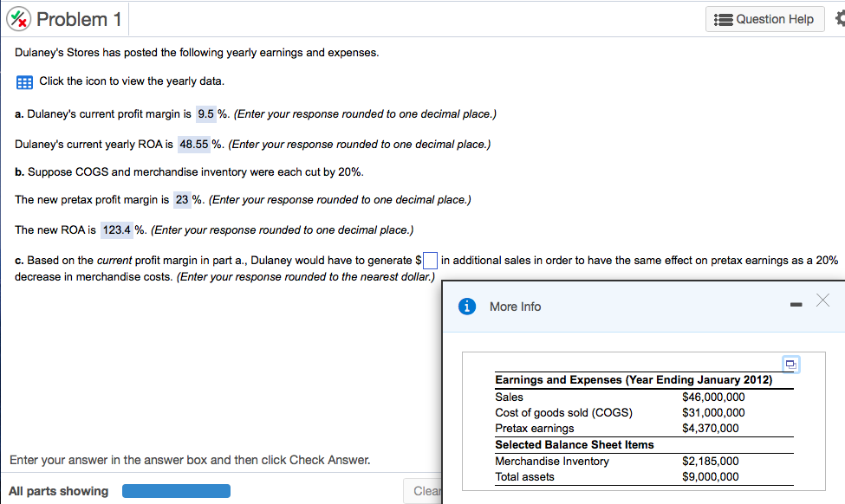Open the Question Help menu
Screen dimensions: 845x504
click(x=764, y=19)
